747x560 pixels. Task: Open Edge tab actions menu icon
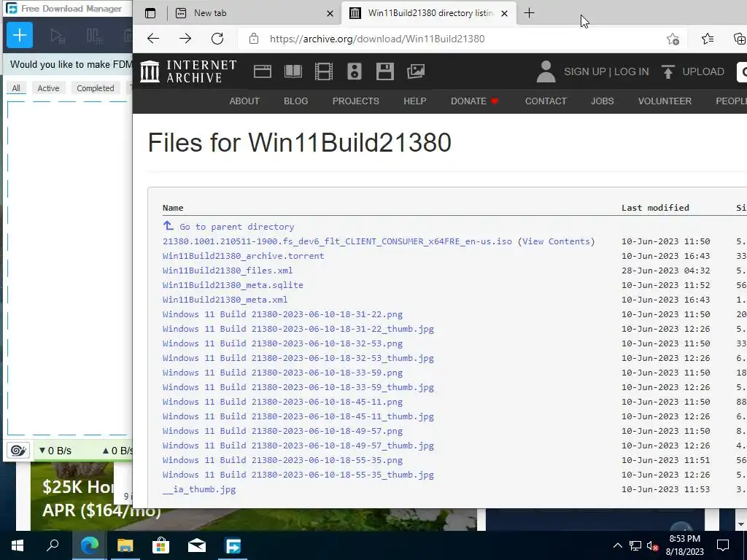(x=150, y=13)
